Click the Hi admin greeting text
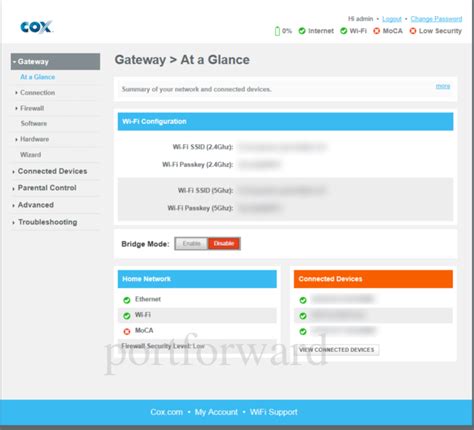 (x=360, y=19)
